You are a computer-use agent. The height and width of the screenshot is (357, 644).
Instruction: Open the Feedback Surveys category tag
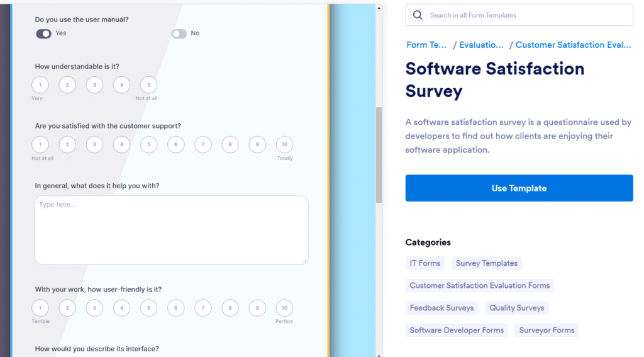click(441, 308)
